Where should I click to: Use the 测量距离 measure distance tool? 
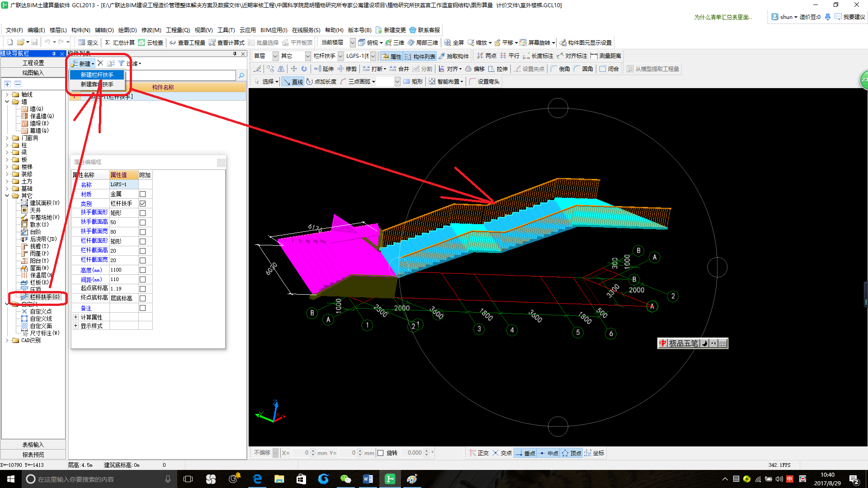(606, 56)
